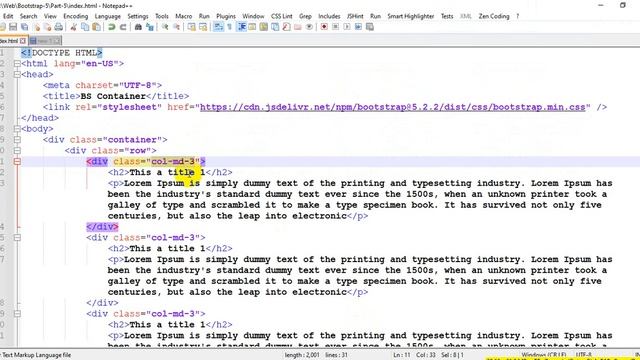The image size is (640, 360).
Task: Redo the edit with the Redo arrow icon
Action: (x=123, y=27)
